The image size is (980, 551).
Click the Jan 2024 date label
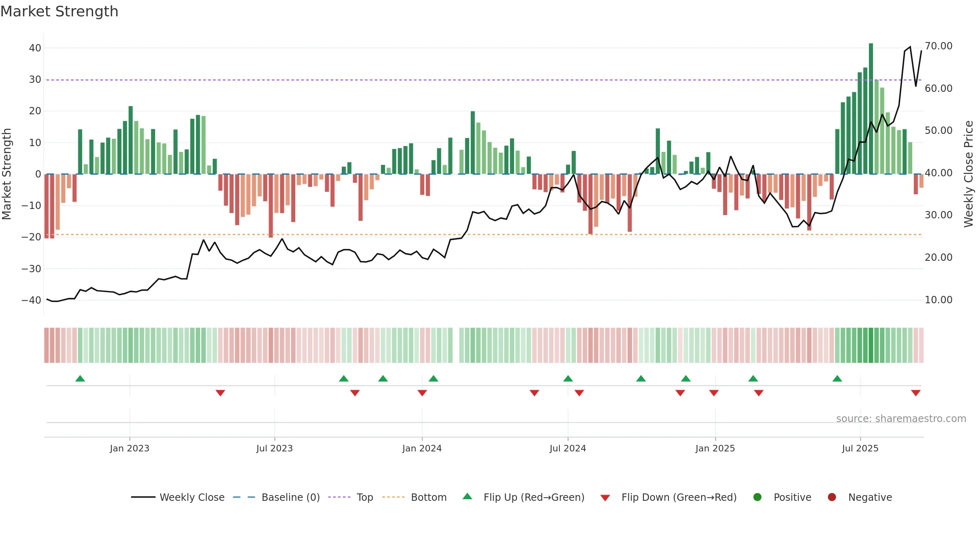tap(422, 448)
